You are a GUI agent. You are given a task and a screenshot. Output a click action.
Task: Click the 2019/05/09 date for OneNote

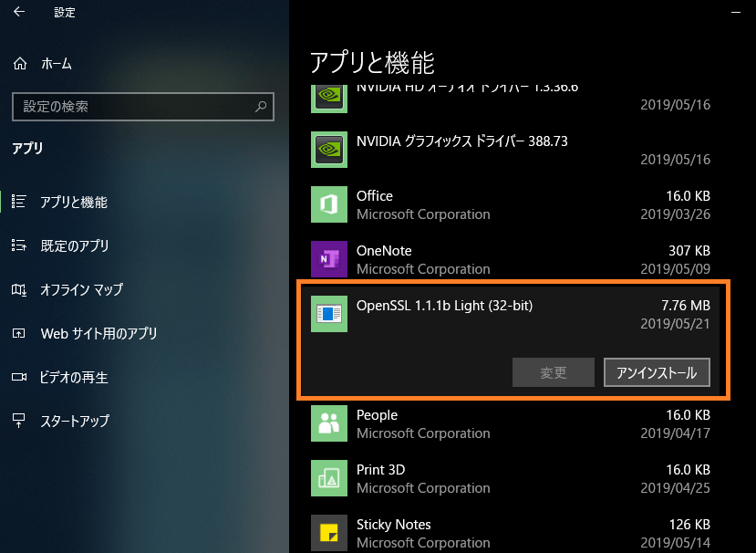[675, 269]
